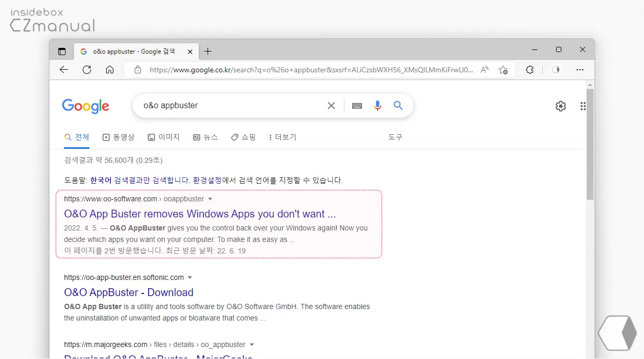Open browser Extensions puzzle icon
Image resolution: width=644 pixels, height=359 pixels.
(x=530, y=70)
